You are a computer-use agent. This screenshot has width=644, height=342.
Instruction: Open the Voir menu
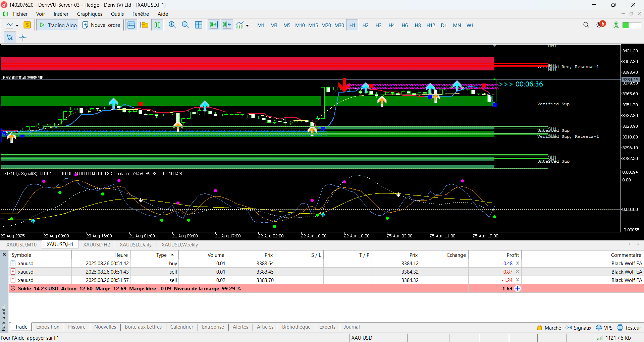coord(41,14)
